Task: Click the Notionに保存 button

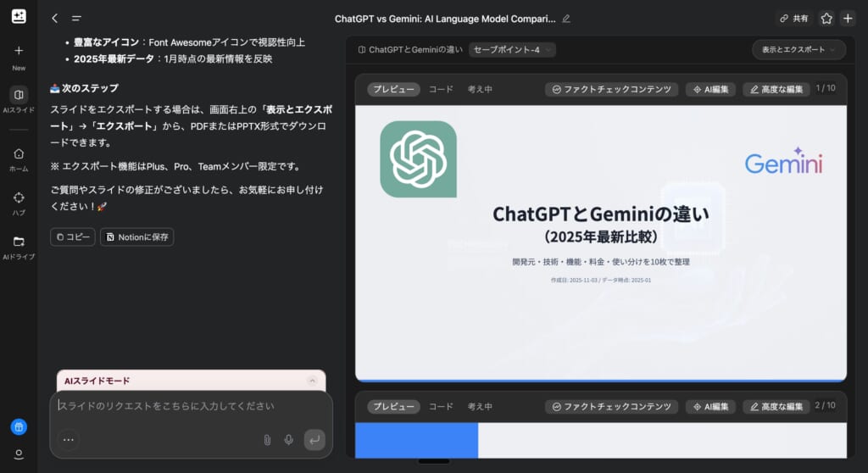Action: [x=136, y=237]
